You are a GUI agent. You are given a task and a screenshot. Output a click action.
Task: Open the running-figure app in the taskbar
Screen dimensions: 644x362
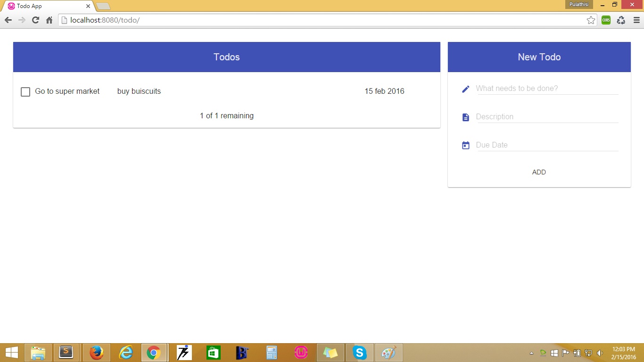[184, 353]
